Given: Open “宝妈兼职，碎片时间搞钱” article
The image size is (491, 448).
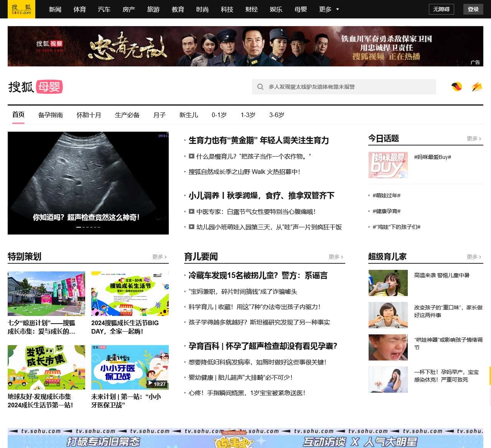Looking at the screenshot, I should [243, 291].
